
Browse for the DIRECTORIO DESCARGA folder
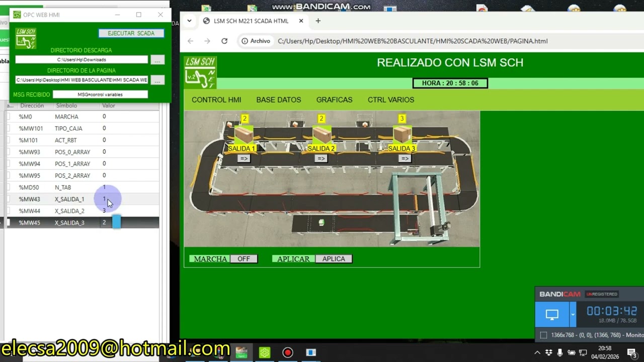coord(157,60)
